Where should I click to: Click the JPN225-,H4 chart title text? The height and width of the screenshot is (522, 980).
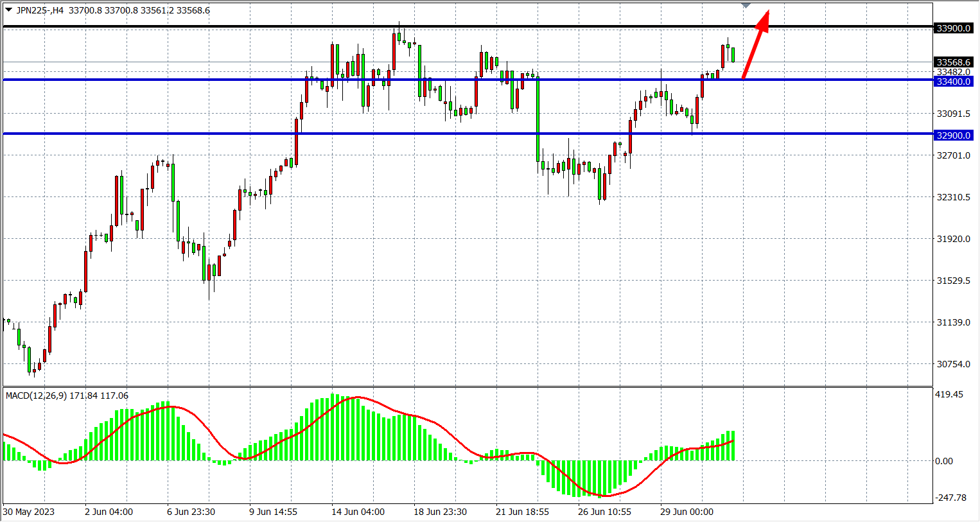click(x=40, y=10)
